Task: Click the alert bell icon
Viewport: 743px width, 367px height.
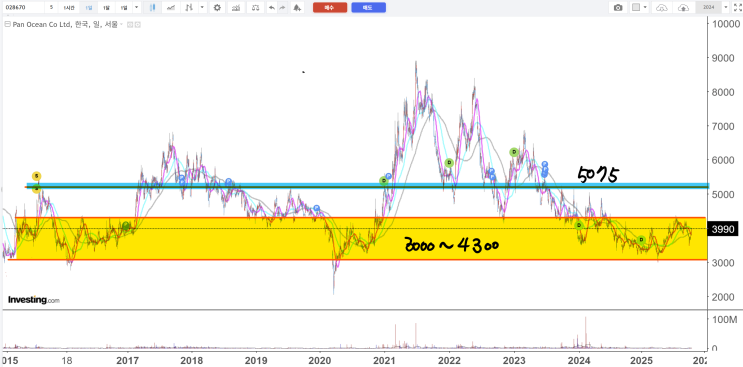Action: coord(297,8)
